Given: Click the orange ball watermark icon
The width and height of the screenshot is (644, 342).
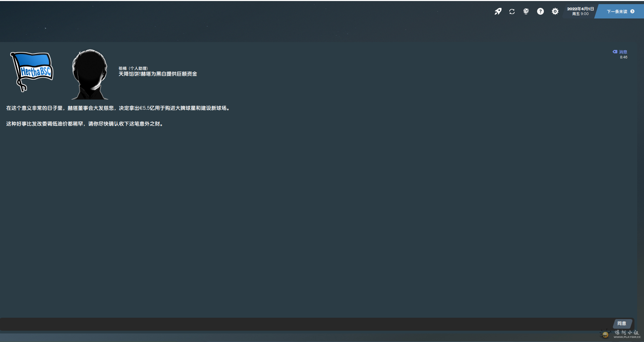Looking at the screenshot, I should 605,334.
